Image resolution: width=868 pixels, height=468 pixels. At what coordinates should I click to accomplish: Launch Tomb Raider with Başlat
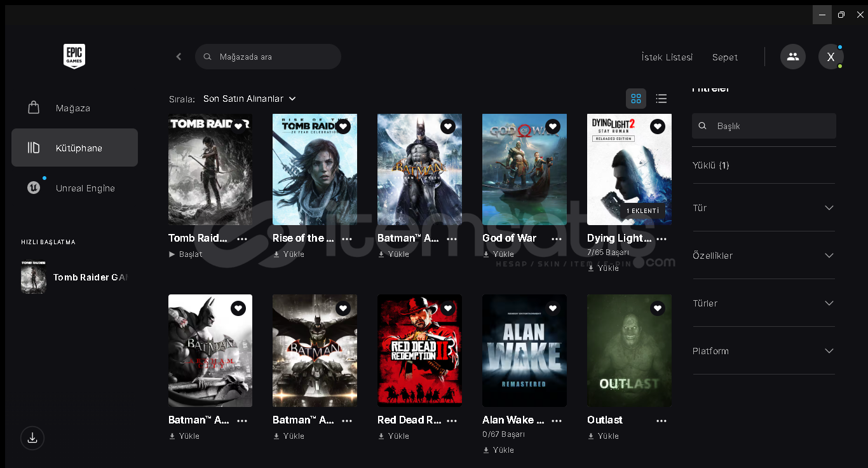[x=186, y=254]
